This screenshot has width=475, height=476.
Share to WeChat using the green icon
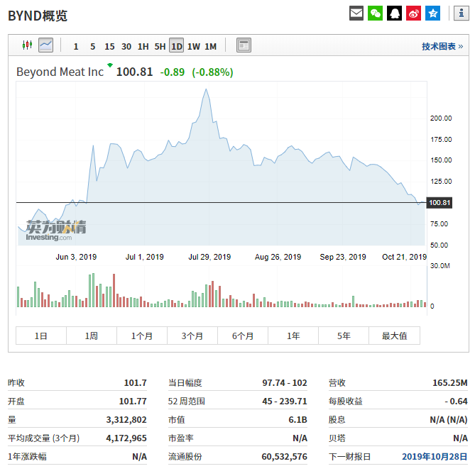376,13
